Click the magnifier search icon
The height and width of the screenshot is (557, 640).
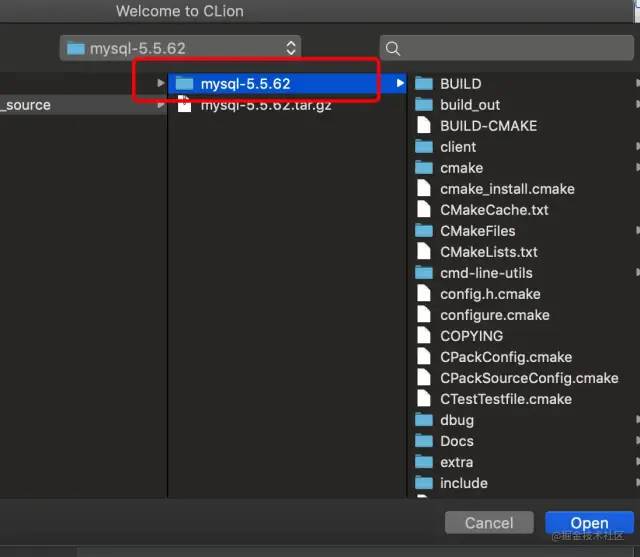[393, 48]
